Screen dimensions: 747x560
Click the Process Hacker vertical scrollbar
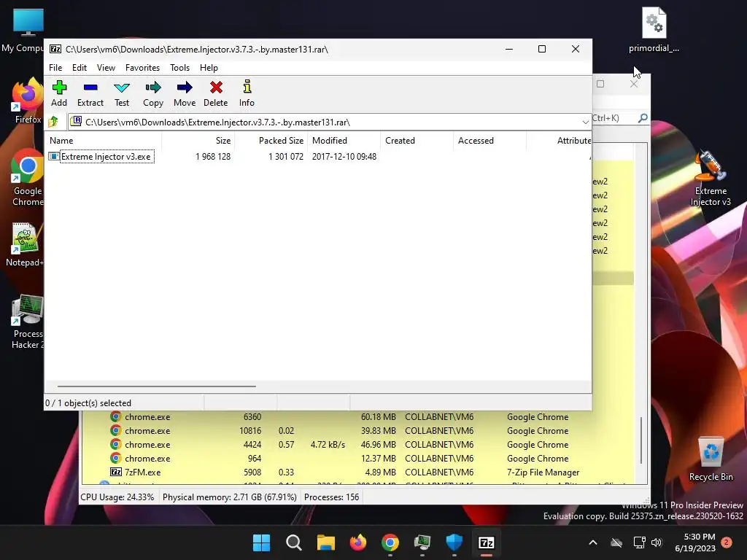click(641, 440)
